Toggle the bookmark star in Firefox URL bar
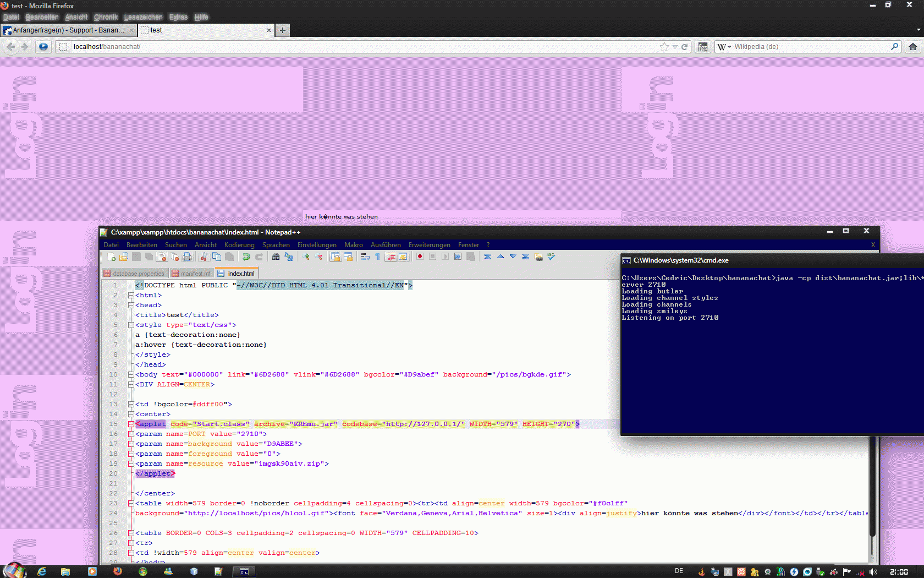 [664, 47]
